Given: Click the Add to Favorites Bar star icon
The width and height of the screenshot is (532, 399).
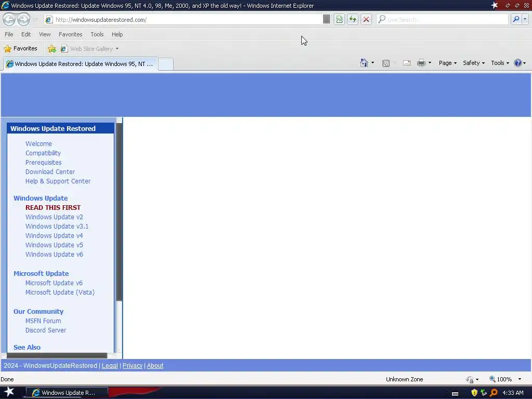Looking at the screenshot, I should pos(52,49).
